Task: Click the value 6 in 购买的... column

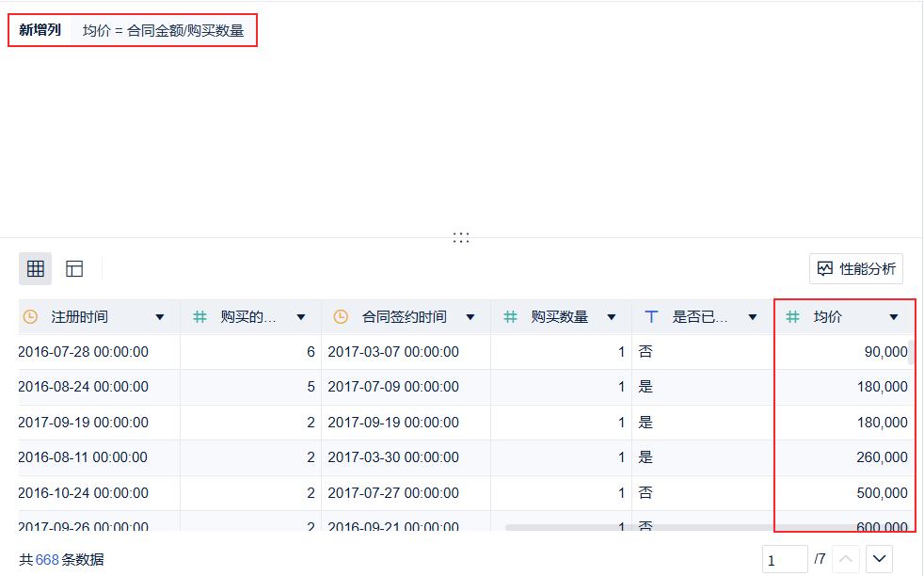Action: point(311,352)
